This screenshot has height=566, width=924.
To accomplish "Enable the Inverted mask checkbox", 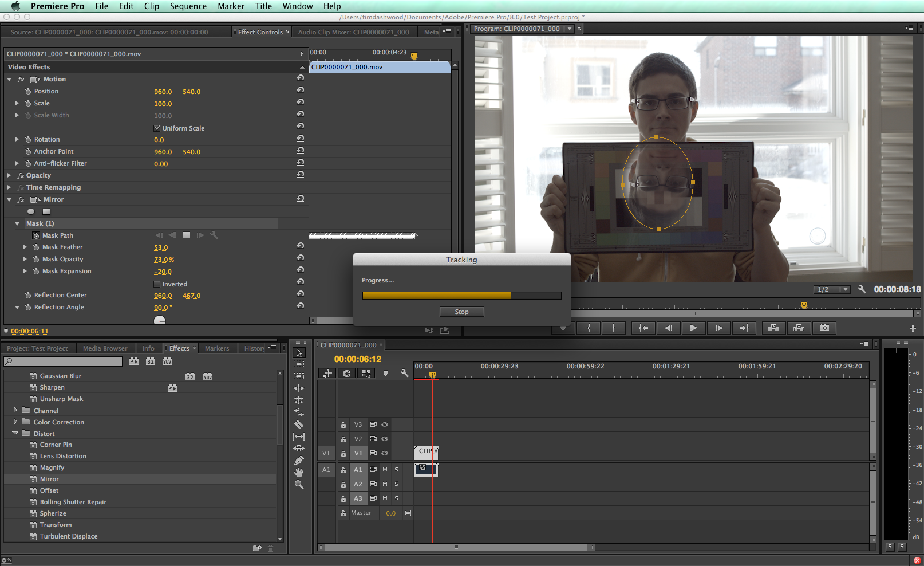I will click(157, 284).
